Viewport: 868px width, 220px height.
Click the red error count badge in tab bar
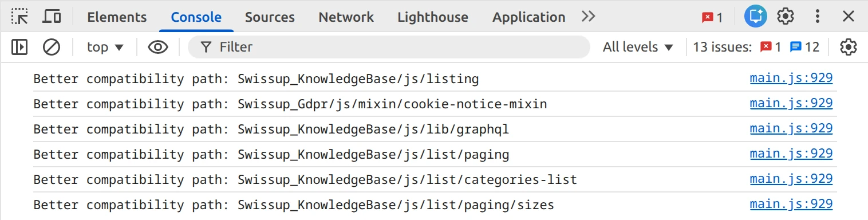click(x=712, y=17)
